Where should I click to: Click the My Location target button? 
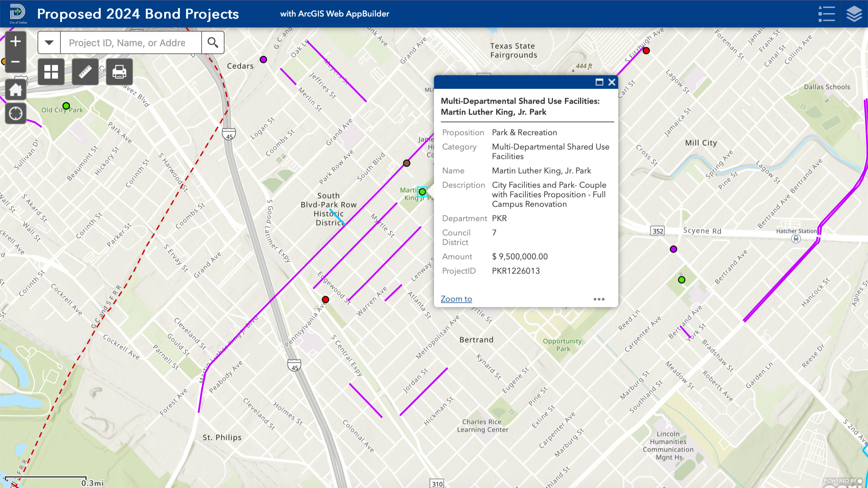point(15,114)
